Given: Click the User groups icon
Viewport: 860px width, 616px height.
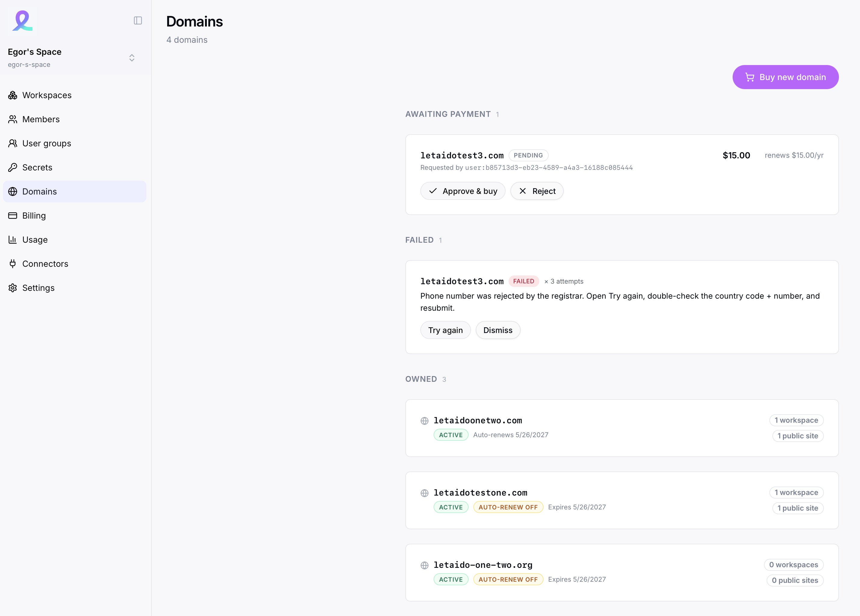Looking at the screenshot, I should pyautogui.click(x=13, y=143).
